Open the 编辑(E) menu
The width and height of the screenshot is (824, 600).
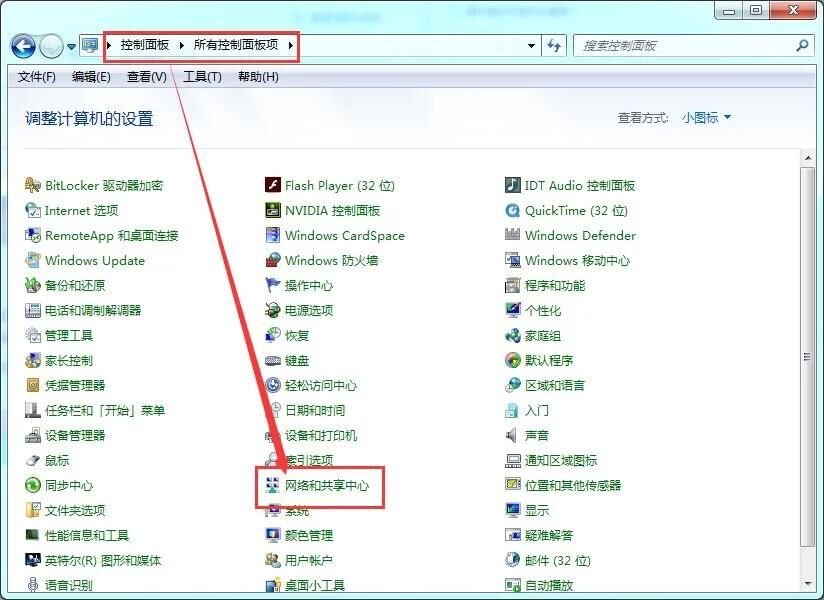pos(91,77)
